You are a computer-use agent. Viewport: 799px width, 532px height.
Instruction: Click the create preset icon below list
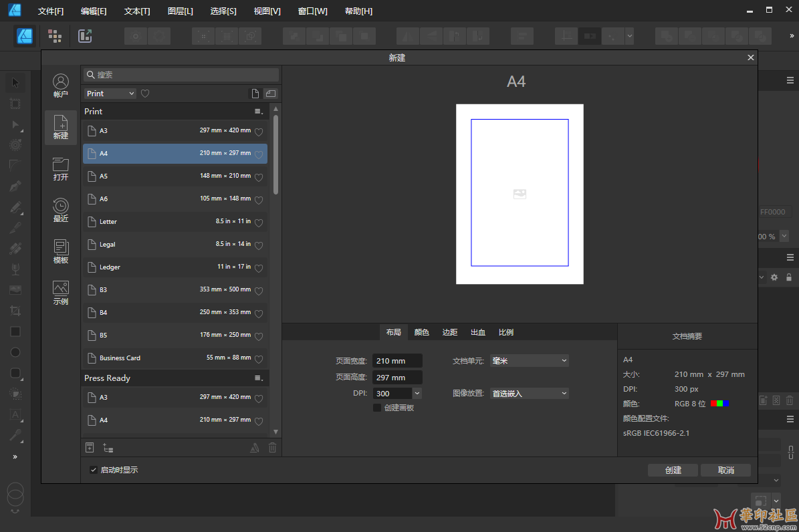pos(90,447)
